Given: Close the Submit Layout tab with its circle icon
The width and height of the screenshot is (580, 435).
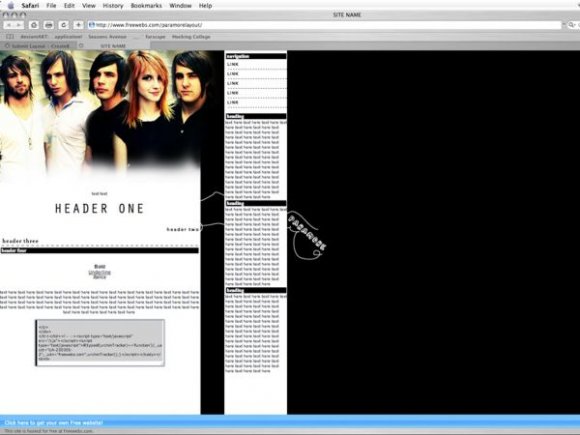Looking at the screenshot, I should [7, 46].
